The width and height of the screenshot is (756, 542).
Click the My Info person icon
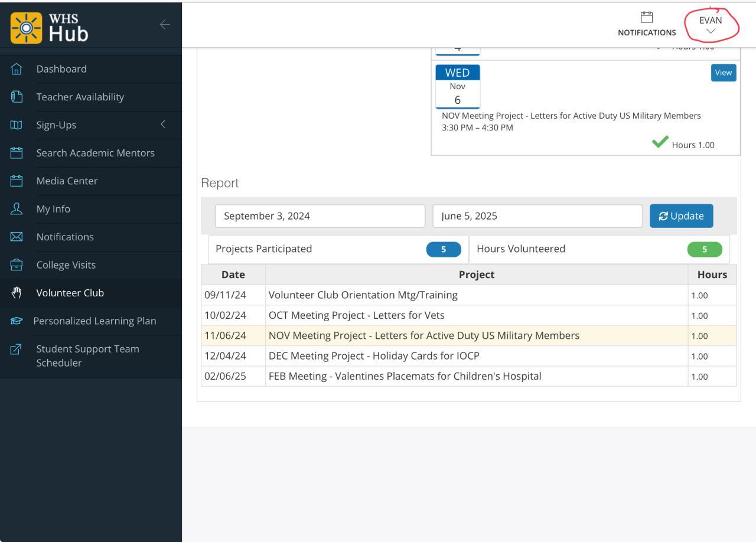coord(16,209)
